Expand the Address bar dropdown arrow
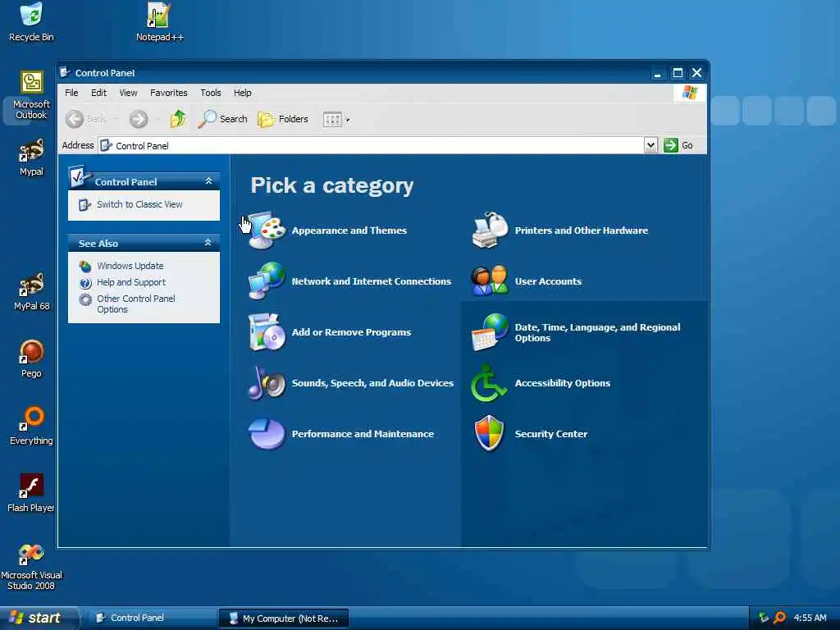 coord(651,145)
